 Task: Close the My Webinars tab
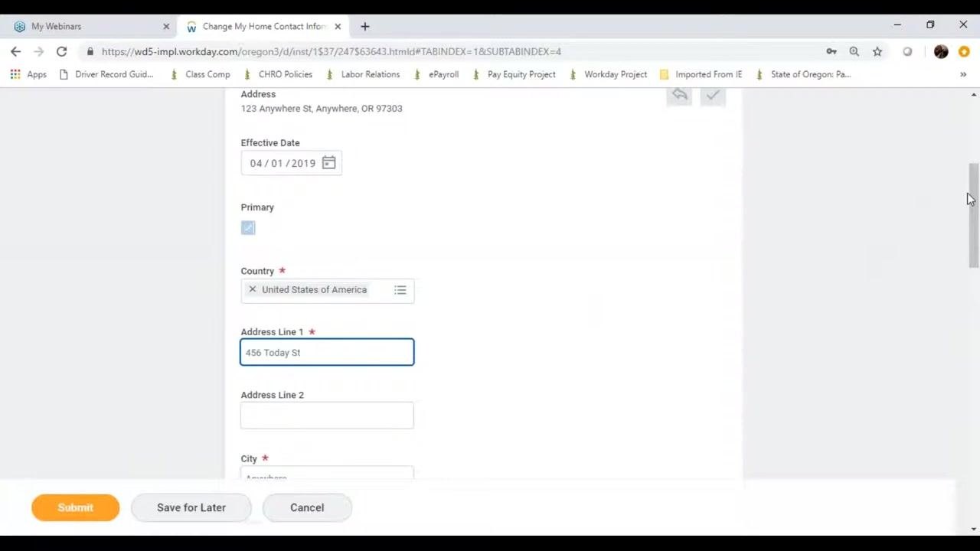point(166,26)
